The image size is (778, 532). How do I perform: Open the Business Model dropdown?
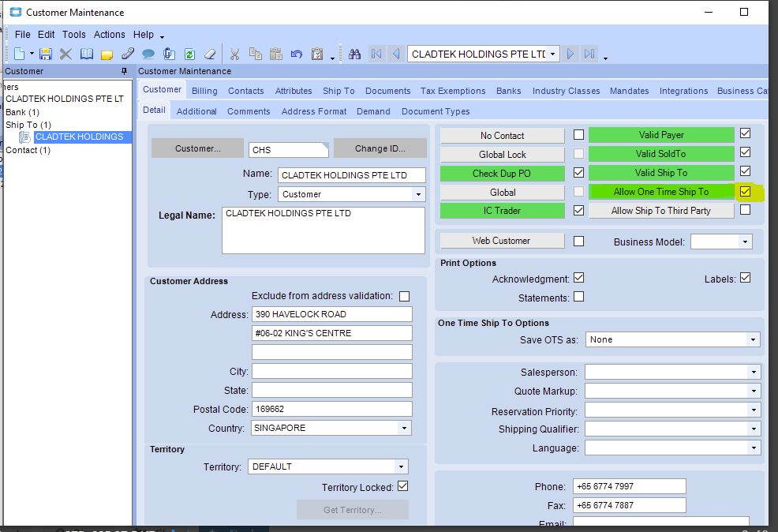745,242
